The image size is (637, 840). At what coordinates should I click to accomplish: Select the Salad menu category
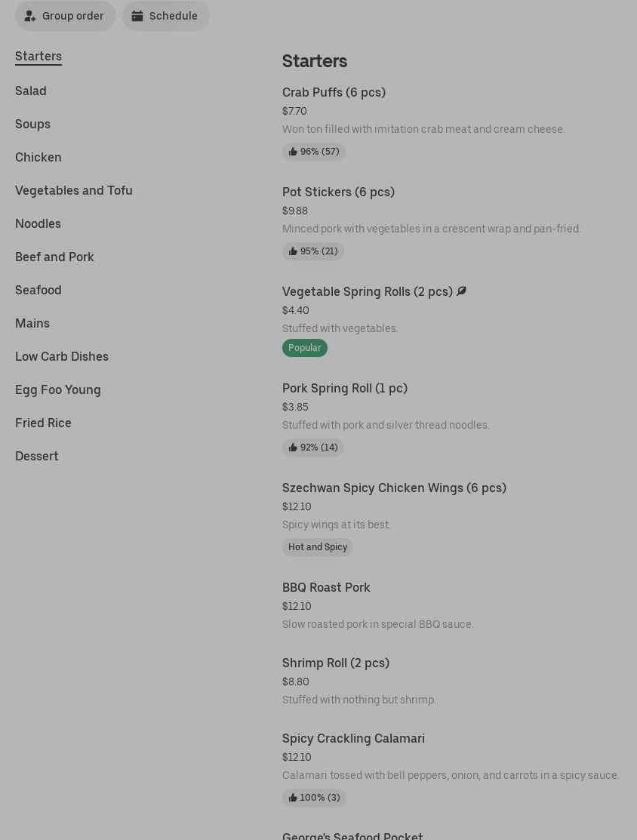[x=31, y=91]
